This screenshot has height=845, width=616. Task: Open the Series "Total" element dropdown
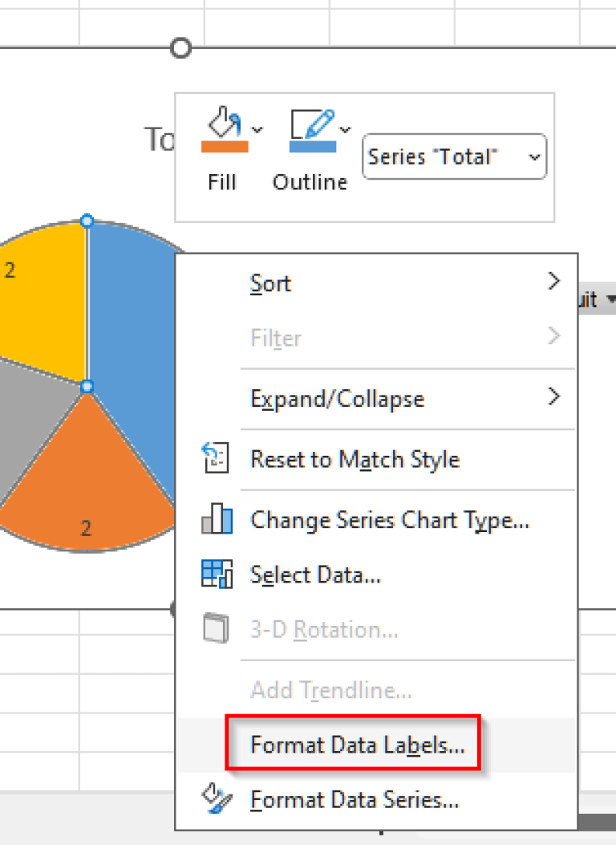click(455, 156)
